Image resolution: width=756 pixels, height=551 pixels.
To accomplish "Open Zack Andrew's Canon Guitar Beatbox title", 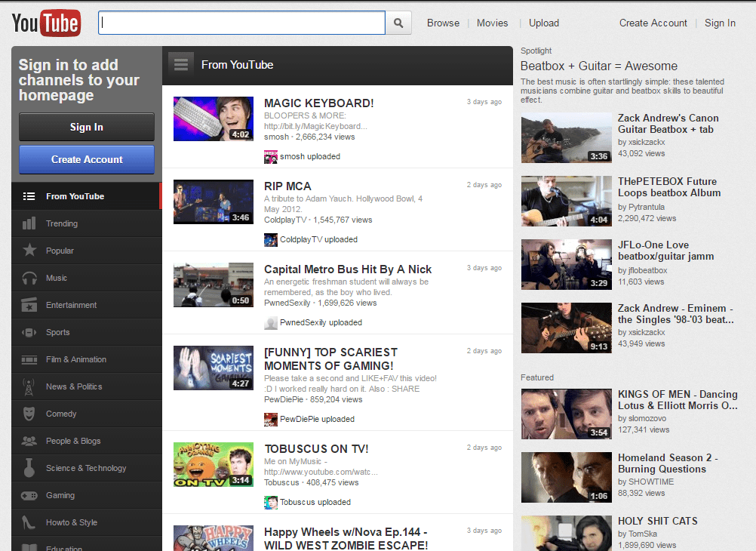I will click(668, 124).
